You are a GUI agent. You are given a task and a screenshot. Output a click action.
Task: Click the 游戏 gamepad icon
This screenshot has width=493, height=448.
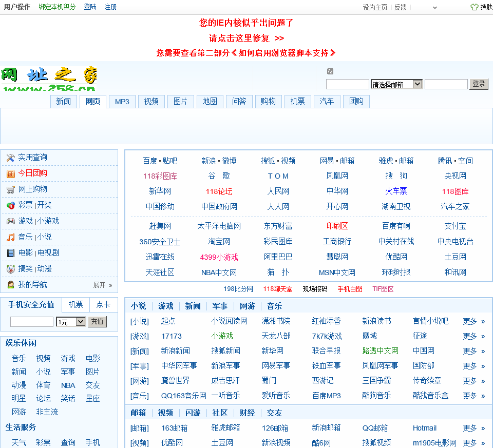point(10,221)
